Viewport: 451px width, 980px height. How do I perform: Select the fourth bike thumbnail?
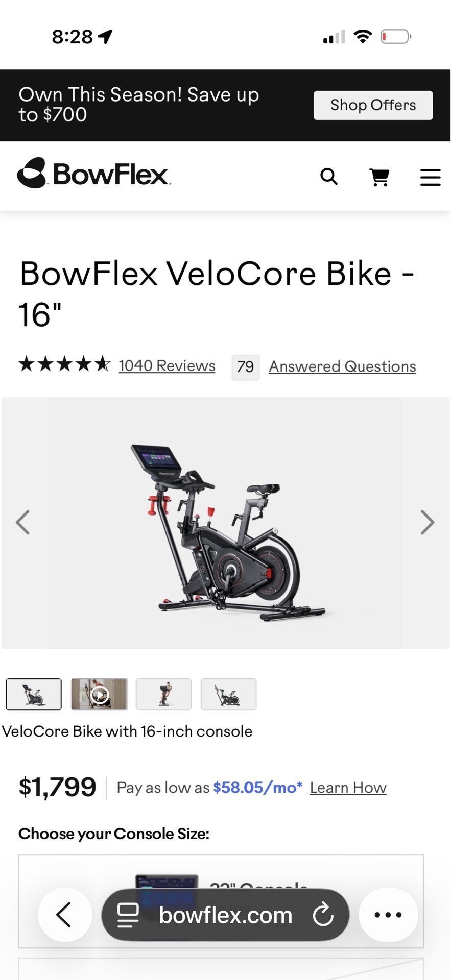coord(228,694)
